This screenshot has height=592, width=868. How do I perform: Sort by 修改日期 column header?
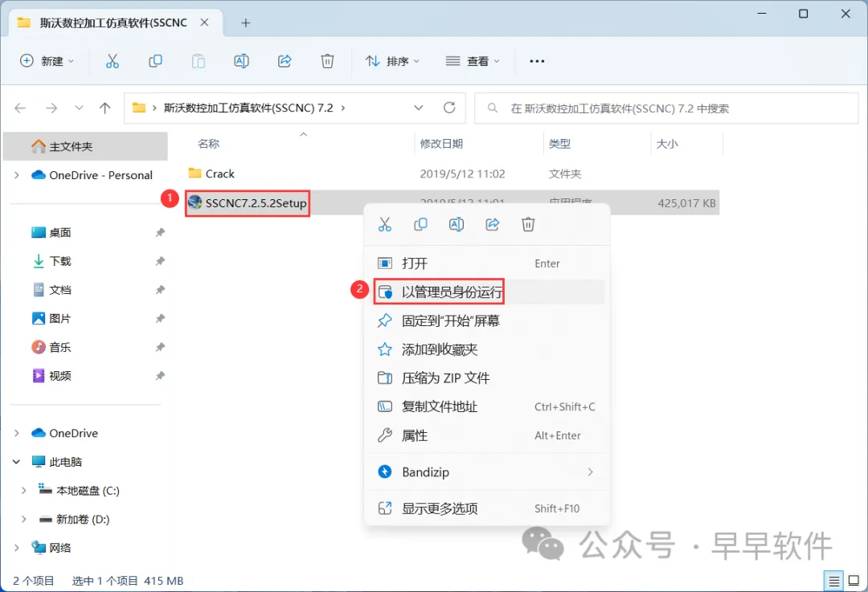(441, 144)
